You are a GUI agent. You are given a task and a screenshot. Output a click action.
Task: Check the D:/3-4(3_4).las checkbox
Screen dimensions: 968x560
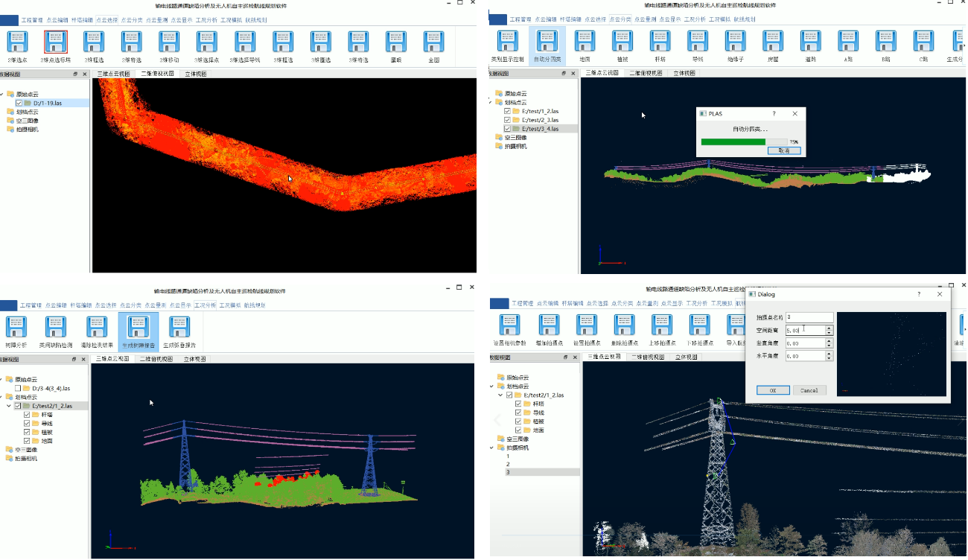pos(18,388)
